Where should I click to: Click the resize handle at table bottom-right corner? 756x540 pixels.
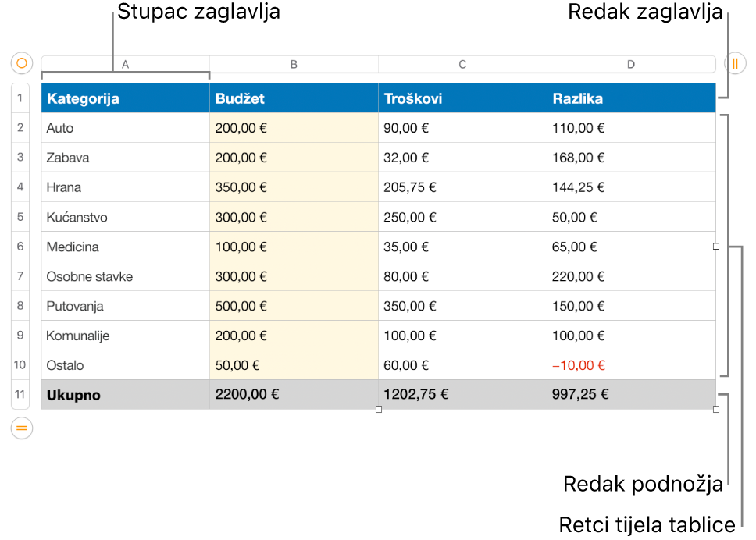click(716, 410)
